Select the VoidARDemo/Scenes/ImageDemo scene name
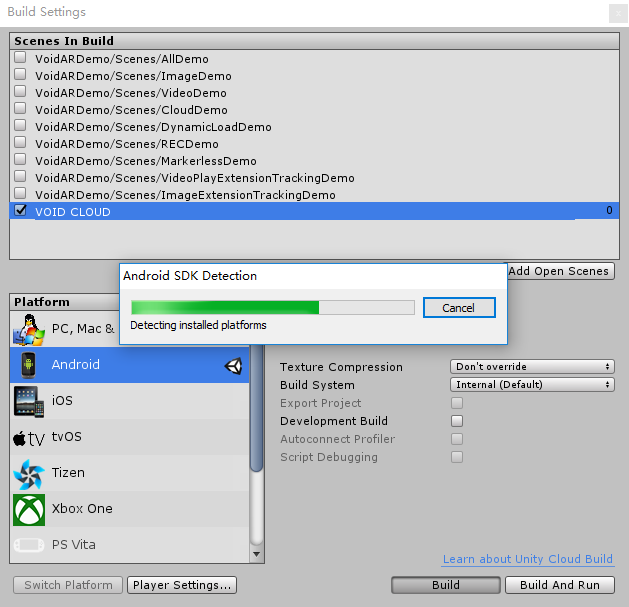The height and width of the screenshot is (607, 629). (133, 76)
